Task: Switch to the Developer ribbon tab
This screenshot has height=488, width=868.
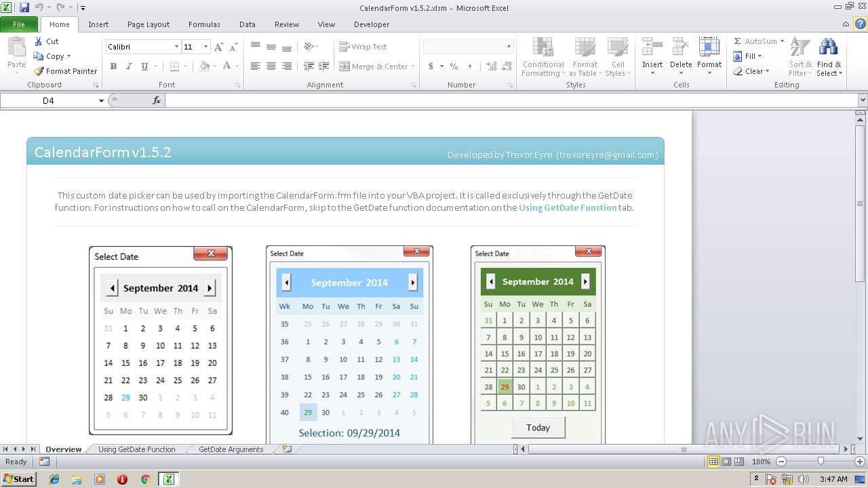Action: click(372, 24)
